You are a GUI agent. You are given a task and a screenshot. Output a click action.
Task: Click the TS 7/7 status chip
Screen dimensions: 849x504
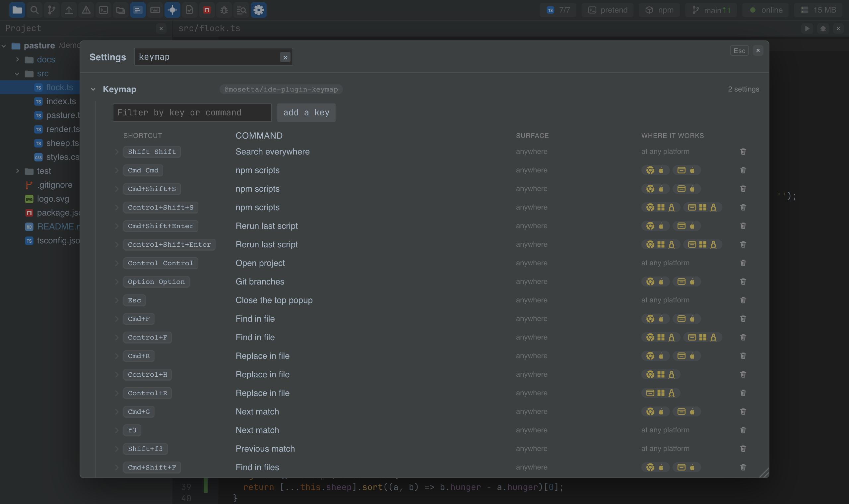tap(558, 10)
